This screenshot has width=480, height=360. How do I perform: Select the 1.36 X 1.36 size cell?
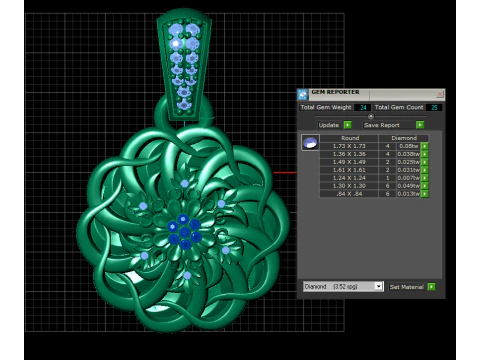click(349, 154)
